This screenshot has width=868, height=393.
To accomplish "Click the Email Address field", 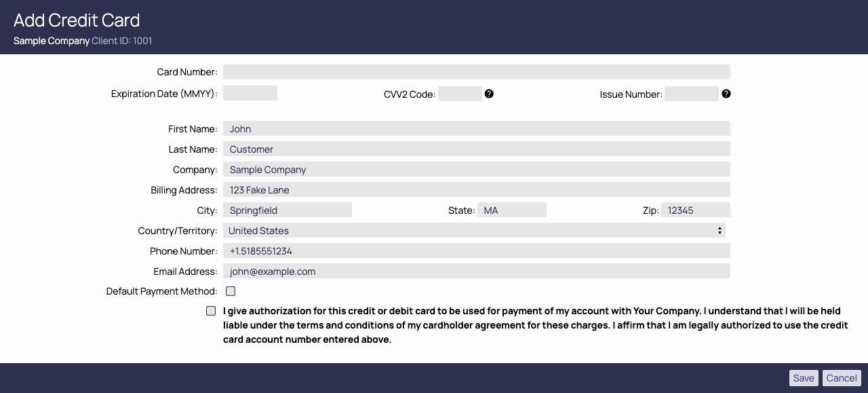I will pyautogui.click(x=477, y=272).
